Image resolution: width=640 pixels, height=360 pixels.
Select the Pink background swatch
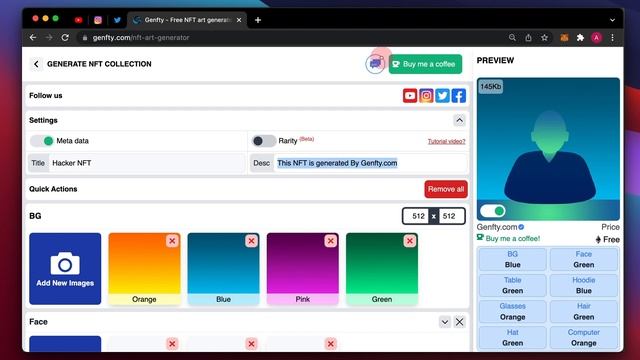[302, 269]
